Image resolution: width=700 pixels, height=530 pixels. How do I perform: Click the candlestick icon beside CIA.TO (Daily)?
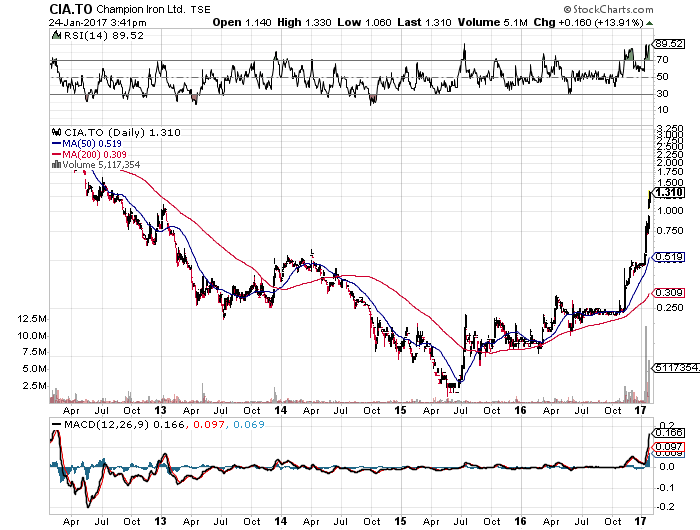point(57,132)
